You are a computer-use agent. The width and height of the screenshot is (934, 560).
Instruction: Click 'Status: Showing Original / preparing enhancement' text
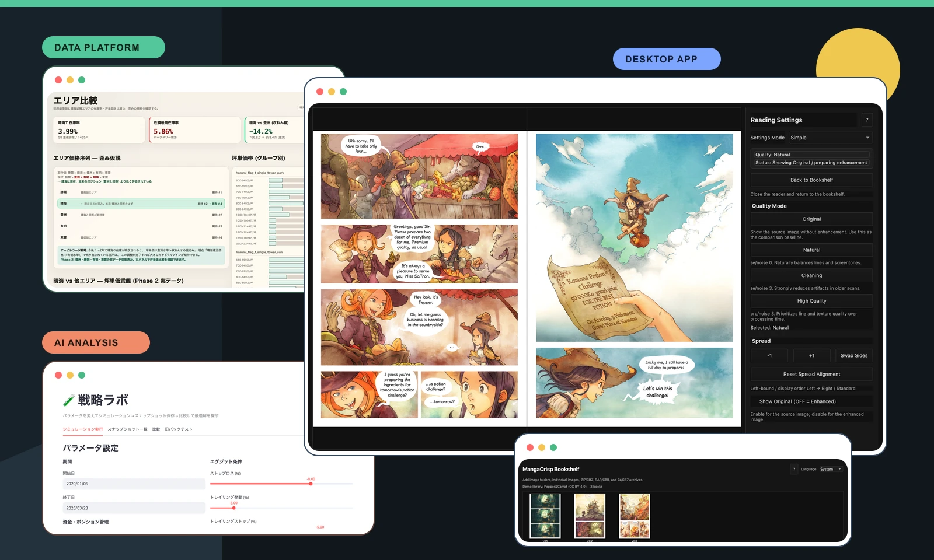point(811,163)
